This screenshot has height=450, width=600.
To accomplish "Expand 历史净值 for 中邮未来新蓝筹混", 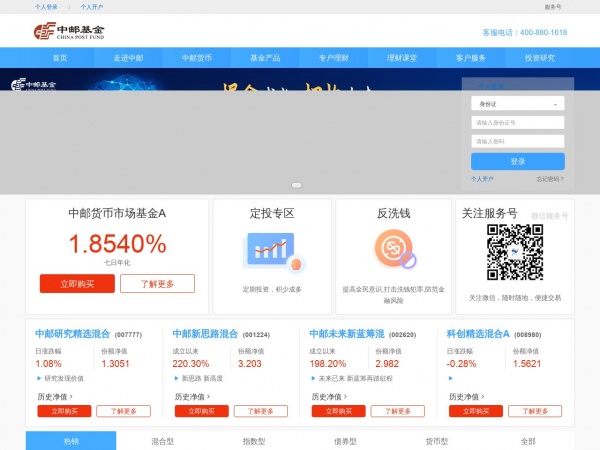I will click(x=329, y=397).
